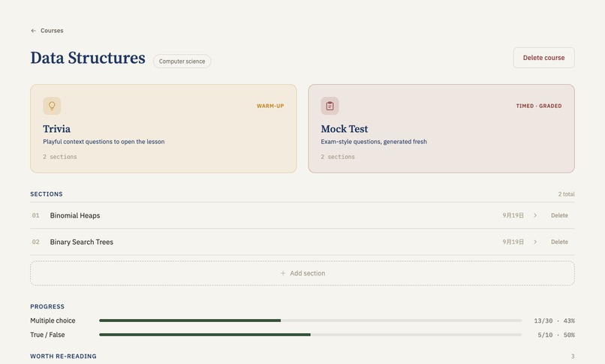Click the Trivia lightbulb icon

(52, 106)
